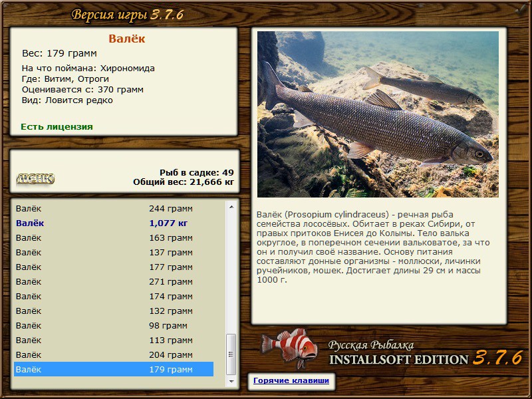Click the Вес: 179 грамм text
Viewport: 532px width, 399px height.
coord(59,53)
